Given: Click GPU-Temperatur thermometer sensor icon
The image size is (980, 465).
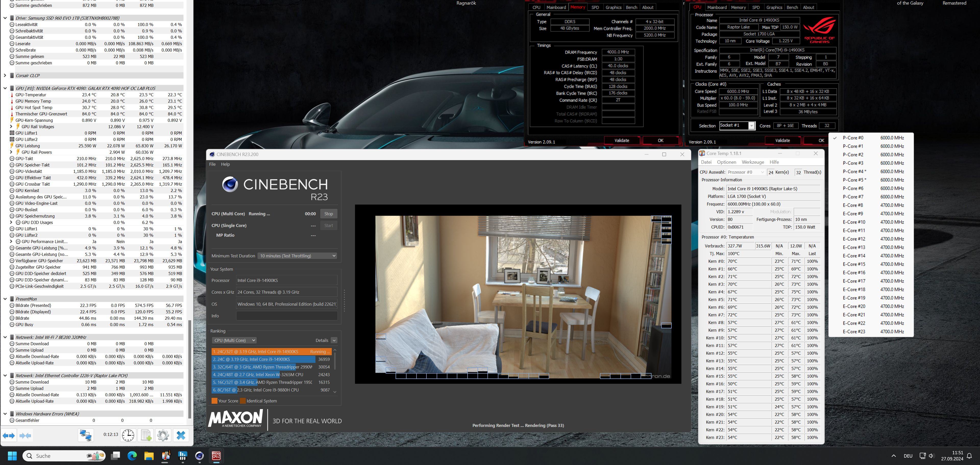Looking at the screenshot, I should 12,95.
